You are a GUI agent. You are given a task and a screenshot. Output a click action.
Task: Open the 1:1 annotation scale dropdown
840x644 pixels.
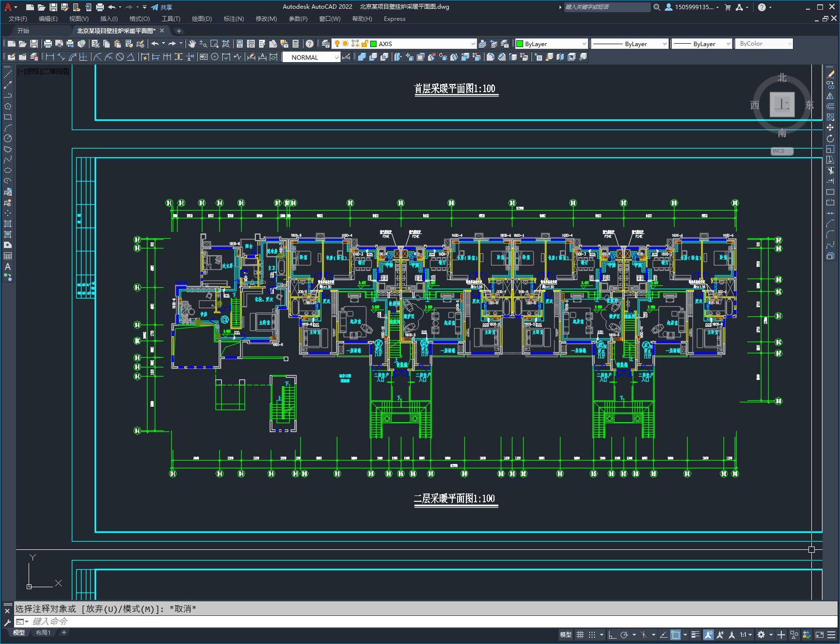746,634
